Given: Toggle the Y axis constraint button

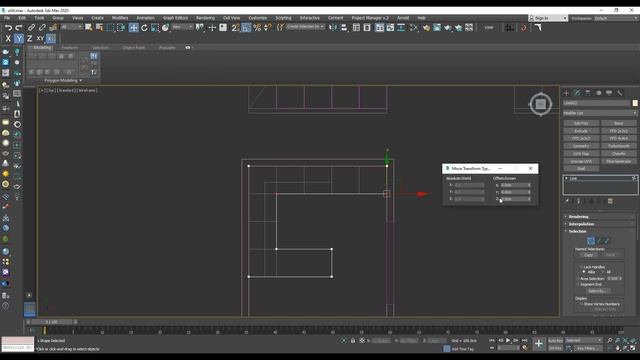Looking at the screenshot, I should tap(19, 38).
